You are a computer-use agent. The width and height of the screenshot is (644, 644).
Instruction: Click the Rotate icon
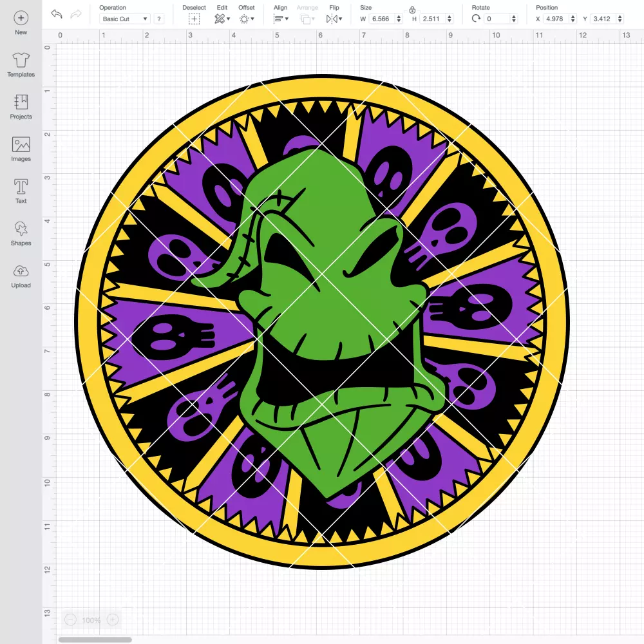(476, 19)
